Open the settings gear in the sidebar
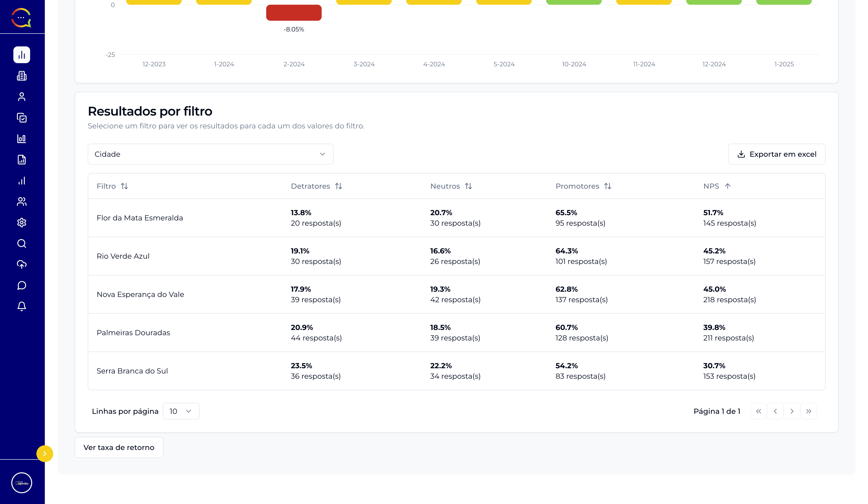 [x=22, y=222]
